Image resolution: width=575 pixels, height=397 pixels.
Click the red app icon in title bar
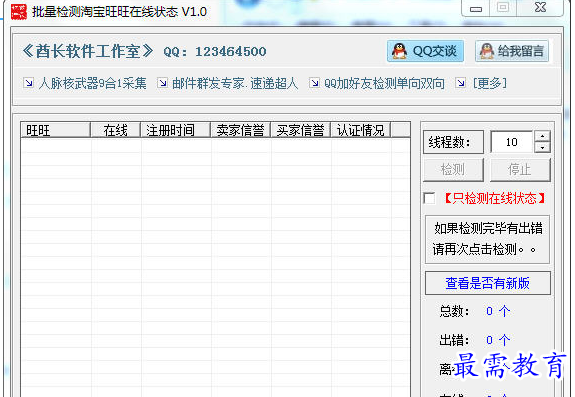[18, 12]
